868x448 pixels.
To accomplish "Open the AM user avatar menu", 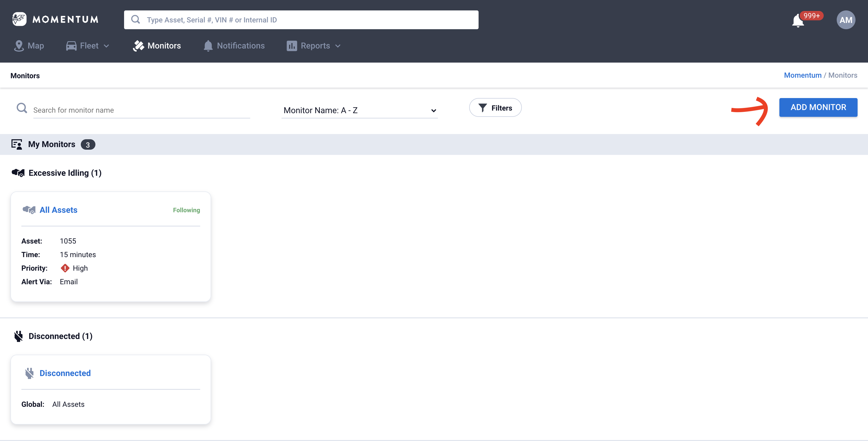I will coord(845,20).
